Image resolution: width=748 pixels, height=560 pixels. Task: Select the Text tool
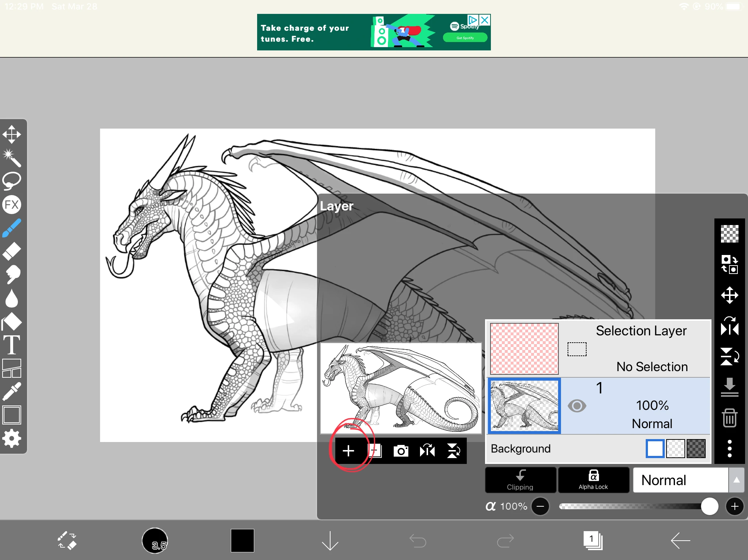pyautogui.click(x=12, y=345)
